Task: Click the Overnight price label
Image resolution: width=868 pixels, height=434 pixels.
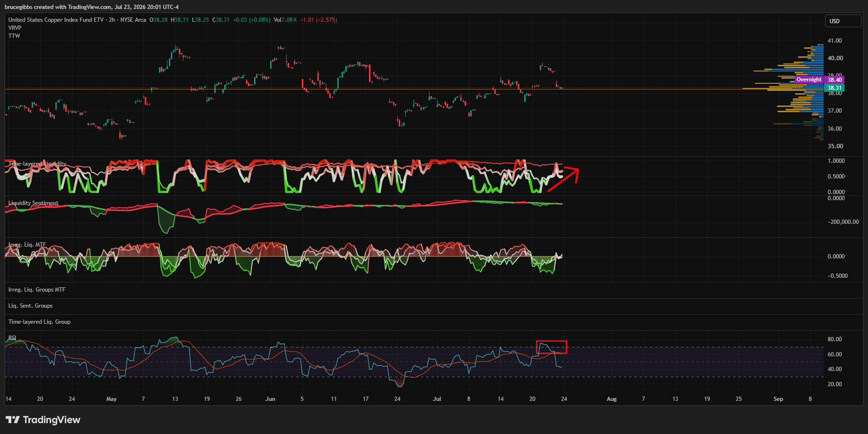Action: [x=809, y=80]
